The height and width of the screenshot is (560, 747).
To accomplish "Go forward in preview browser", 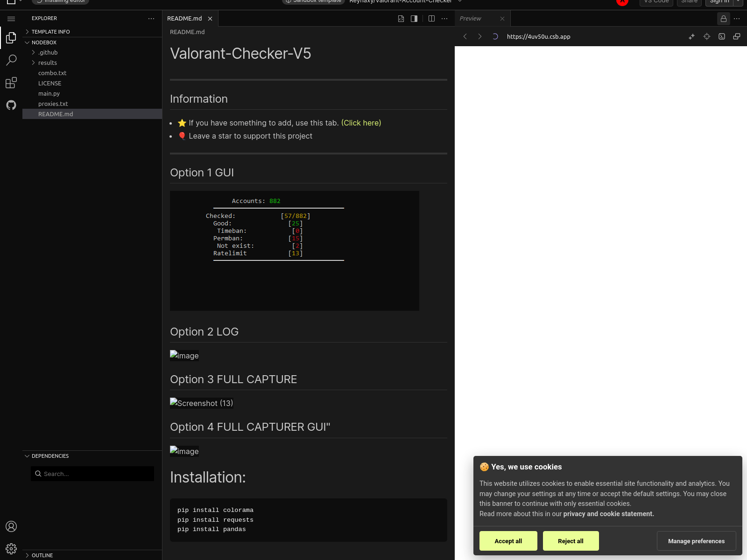I will tap(480, 36).
